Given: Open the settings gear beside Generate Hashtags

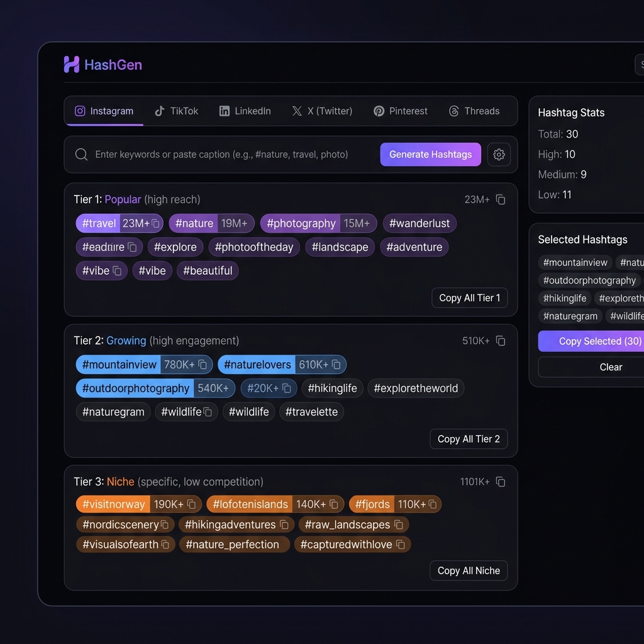Looking at the screenshot, I should click(499, 154).
